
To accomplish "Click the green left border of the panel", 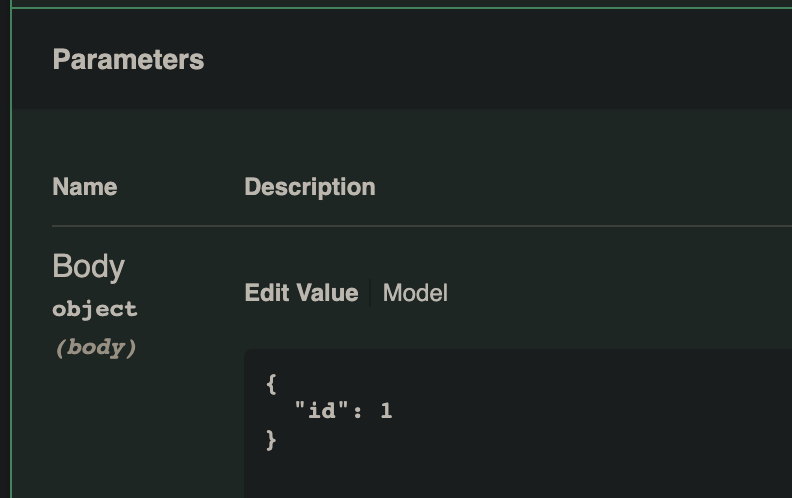I will coord(11,250).
